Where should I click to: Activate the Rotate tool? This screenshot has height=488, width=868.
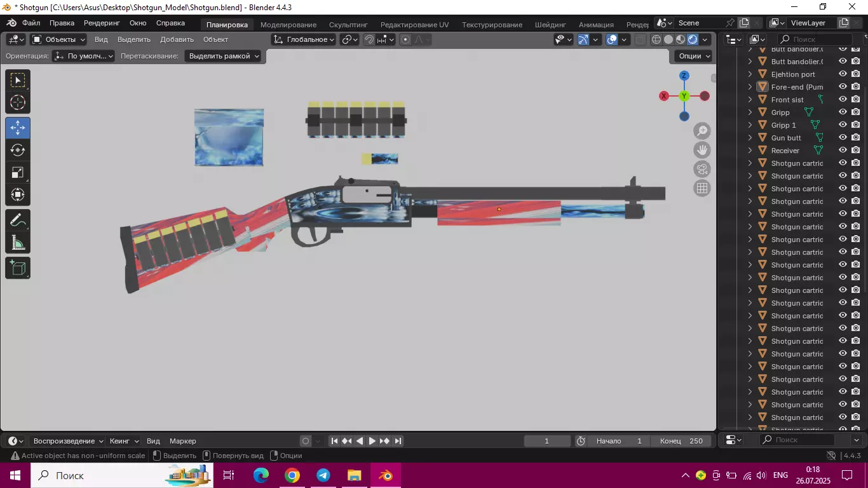18,150
